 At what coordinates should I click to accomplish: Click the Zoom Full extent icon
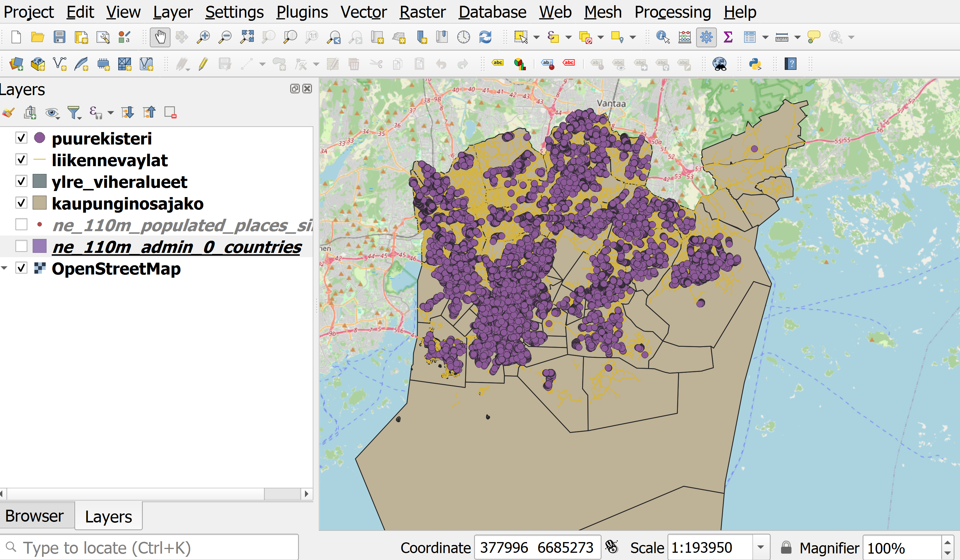(x=247, y=37)
